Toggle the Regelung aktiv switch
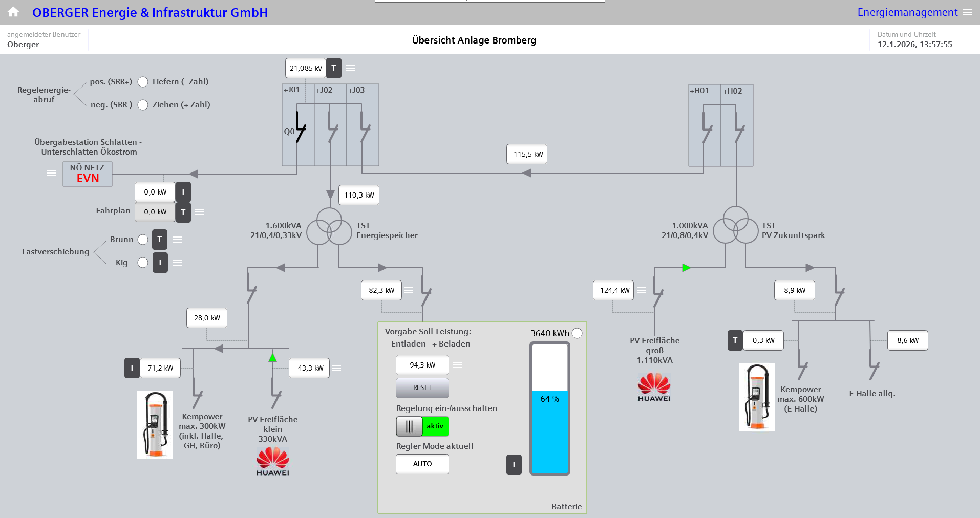Screen dimensions: 980x518 point(422,426)
